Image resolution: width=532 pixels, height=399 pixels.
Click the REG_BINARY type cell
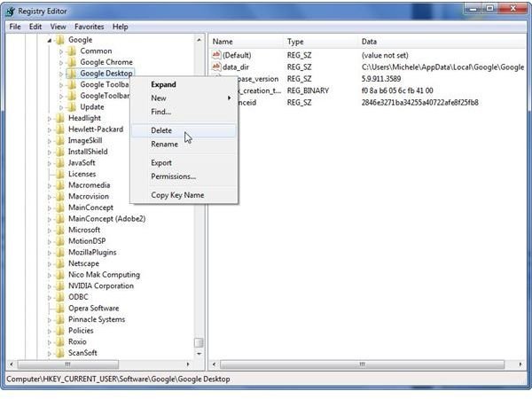[x=308, y=90]
